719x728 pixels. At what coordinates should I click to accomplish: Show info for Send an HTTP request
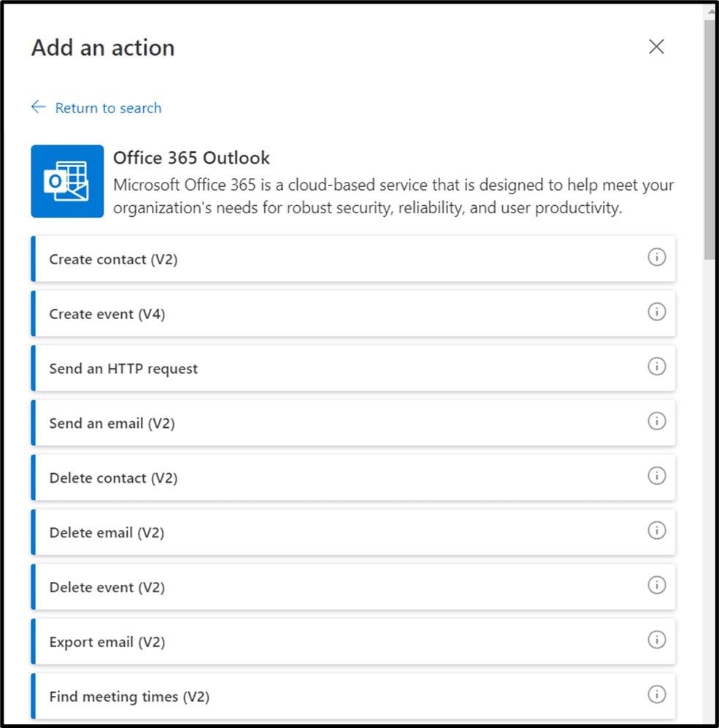[656, 367]
